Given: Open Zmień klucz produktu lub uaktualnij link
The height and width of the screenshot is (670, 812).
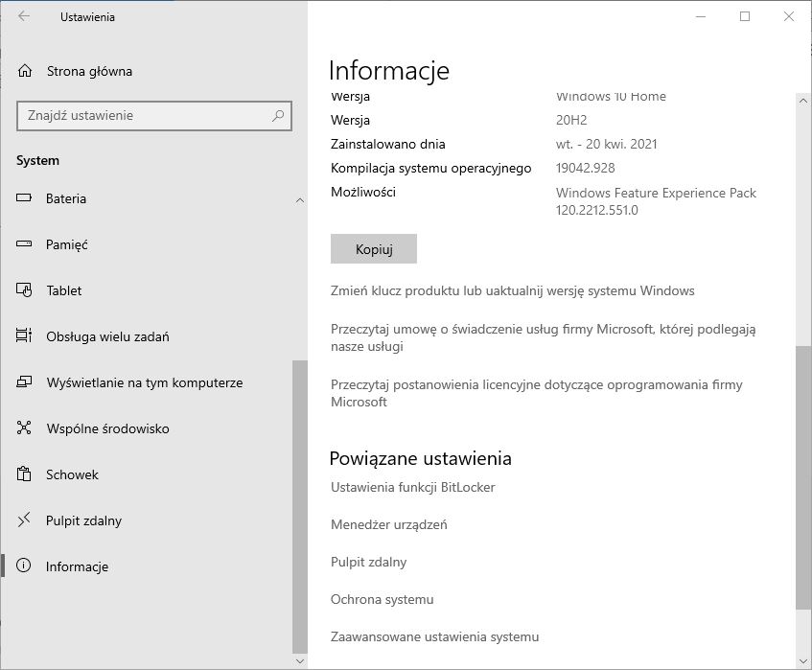Looking at the screenshot, I should pos(513,291).
